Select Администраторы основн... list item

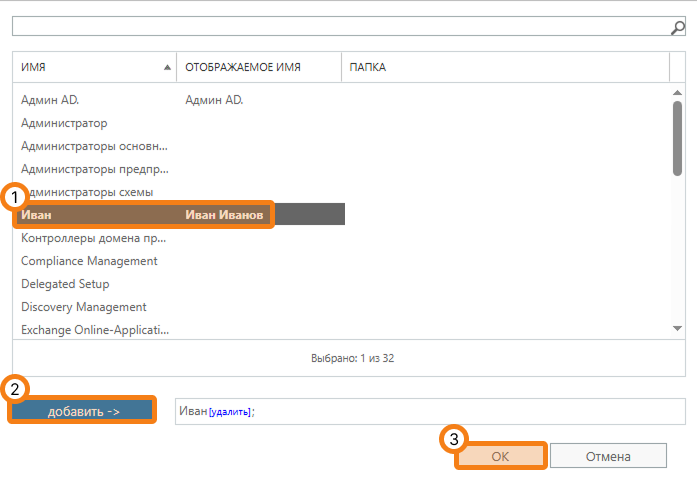coord(94,146)
